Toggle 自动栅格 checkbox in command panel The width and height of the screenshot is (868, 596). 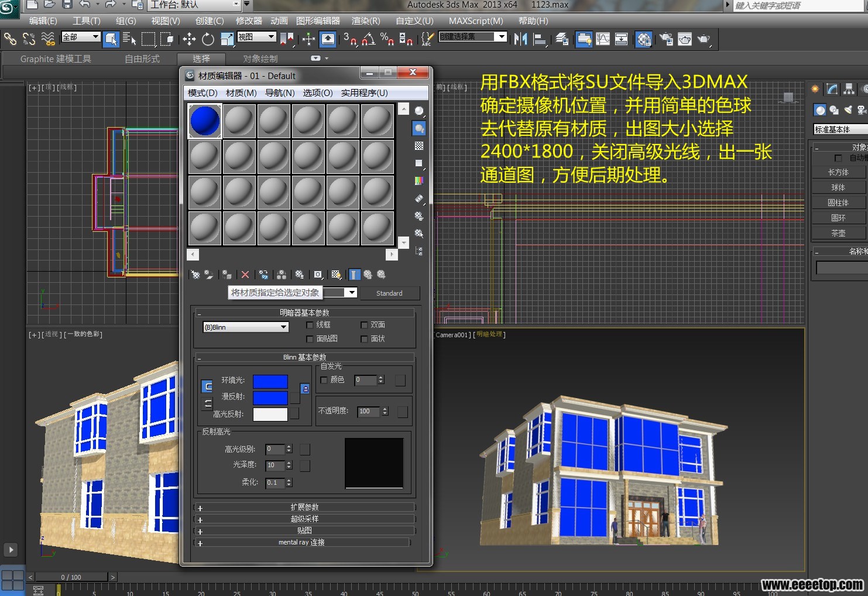pos(838,158)
